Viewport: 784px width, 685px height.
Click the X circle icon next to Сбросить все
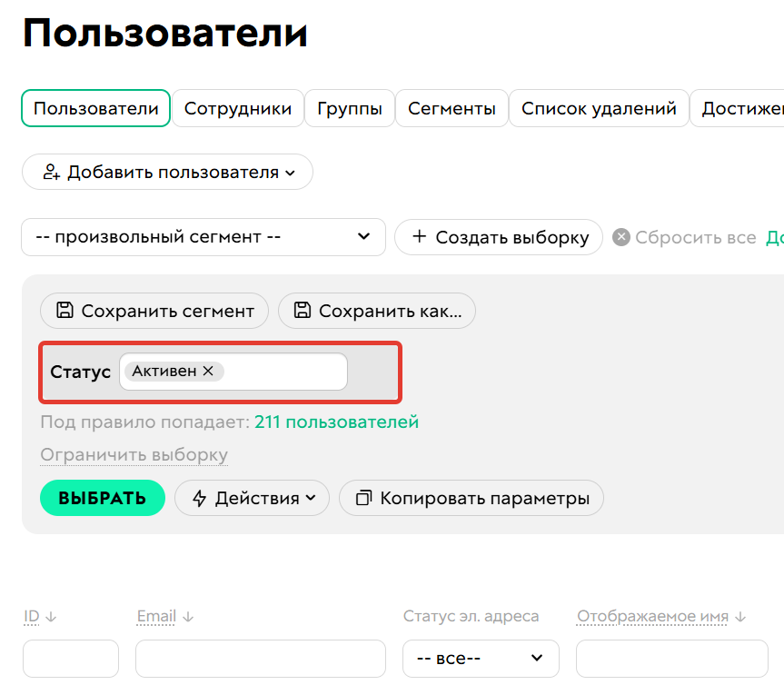(621, 237)
